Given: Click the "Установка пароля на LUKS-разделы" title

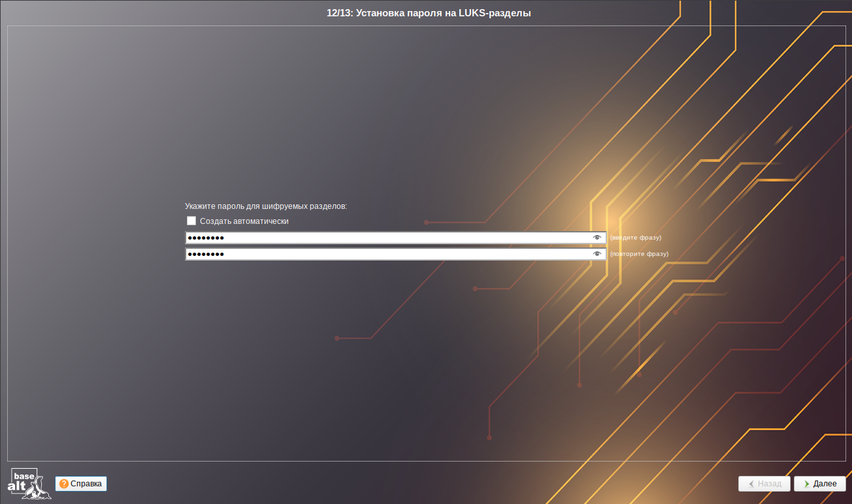Looking at the screenshot, I should coord(443,13).
